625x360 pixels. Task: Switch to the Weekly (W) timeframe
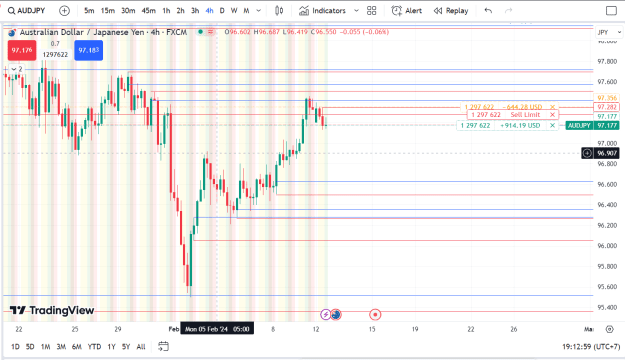(234, 11)
